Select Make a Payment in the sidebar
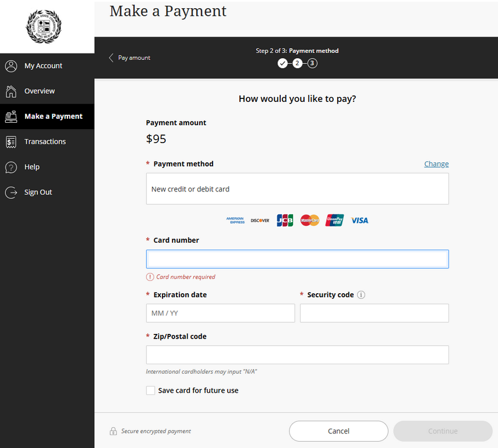Screen dimensions: 498x448 (45, 116)
